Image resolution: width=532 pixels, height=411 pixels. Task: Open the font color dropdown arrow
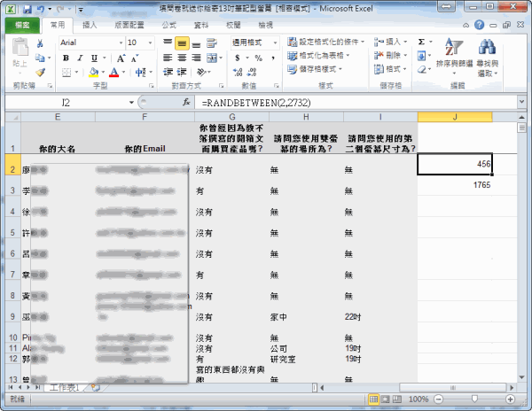[123, 72]
